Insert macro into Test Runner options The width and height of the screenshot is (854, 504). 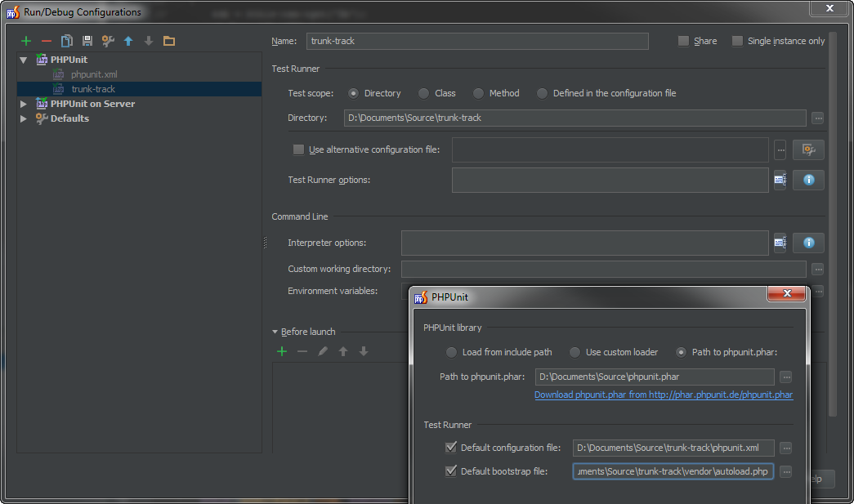pyautogui.click(x=779, y=180)
